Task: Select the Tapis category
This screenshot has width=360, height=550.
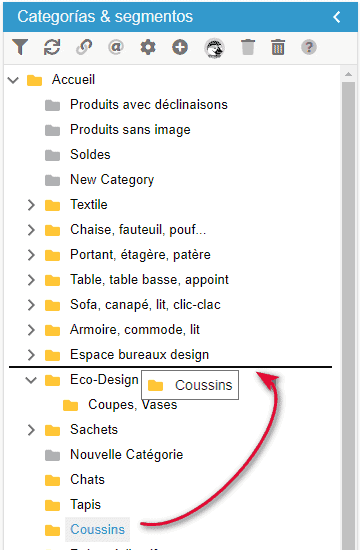Action: tap(85, 505)
